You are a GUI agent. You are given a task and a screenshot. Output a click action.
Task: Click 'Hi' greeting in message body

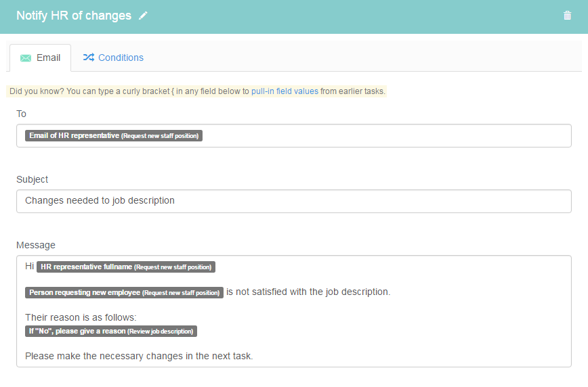coord(30,266)
